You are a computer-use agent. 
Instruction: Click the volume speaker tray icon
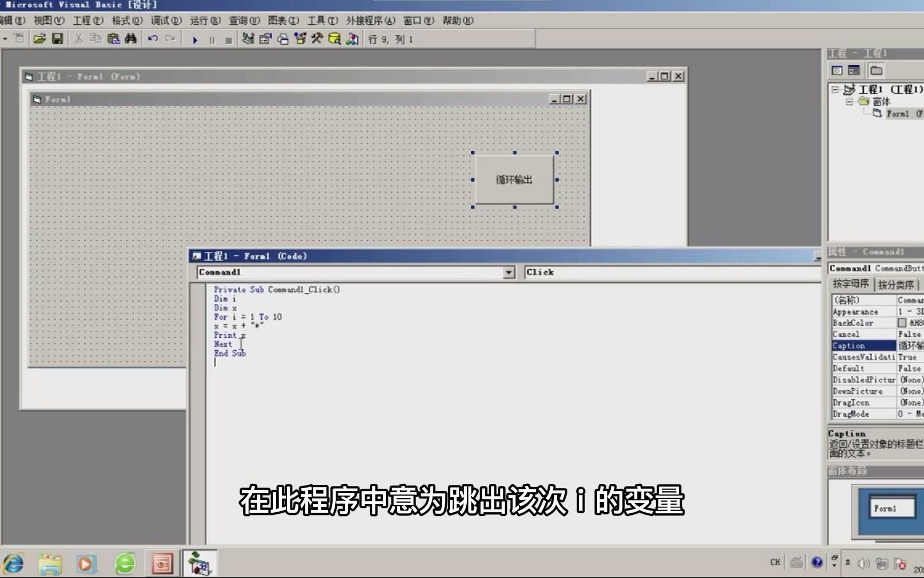point(863,563)
